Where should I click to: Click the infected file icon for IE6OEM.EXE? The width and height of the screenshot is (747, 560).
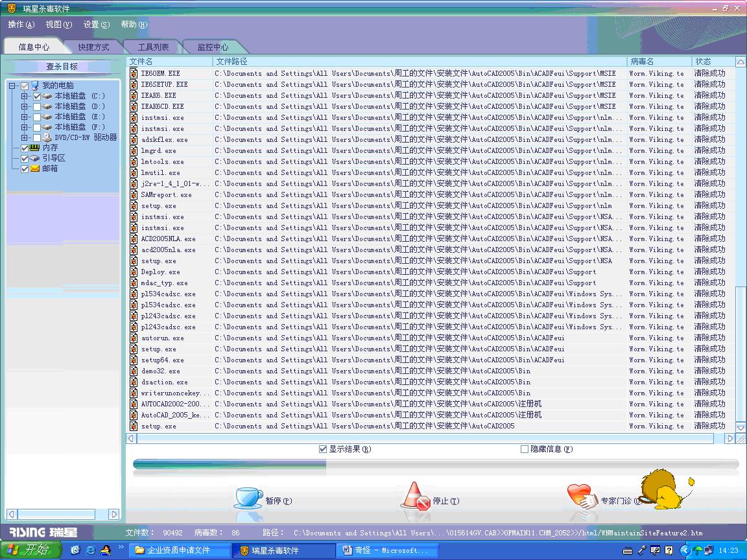point(134,73)
